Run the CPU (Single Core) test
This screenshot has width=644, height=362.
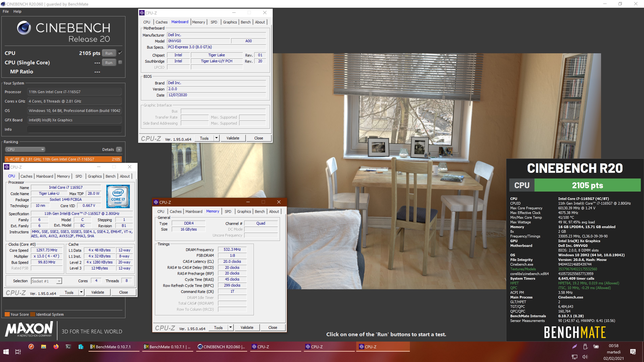coord(109,63)
